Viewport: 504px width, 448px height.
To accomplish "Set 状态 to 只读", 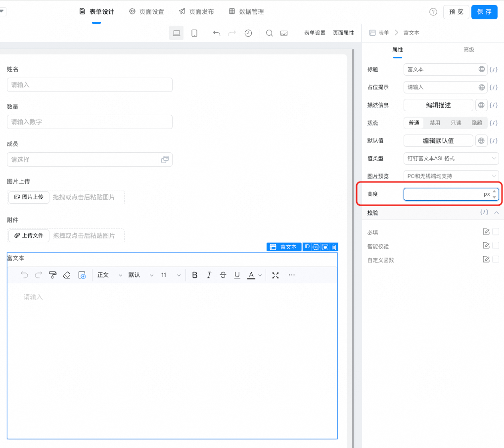I will point(456,123).
